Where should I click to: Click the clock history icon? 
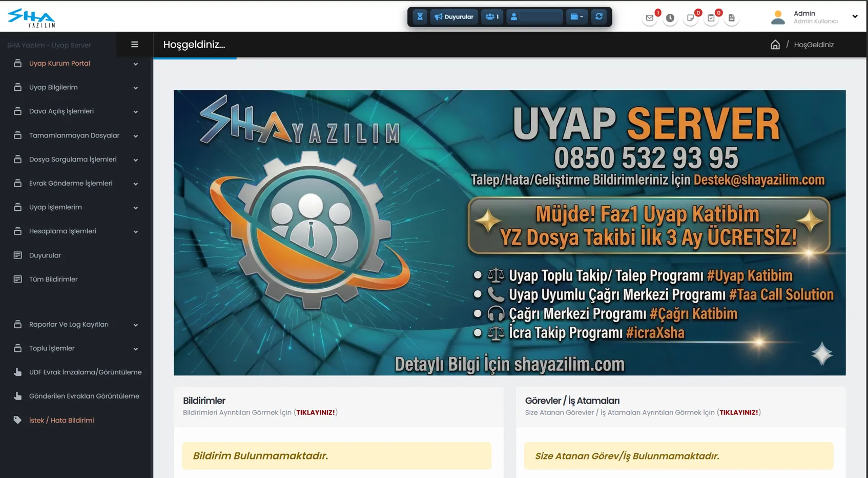[x=670, y=18]
